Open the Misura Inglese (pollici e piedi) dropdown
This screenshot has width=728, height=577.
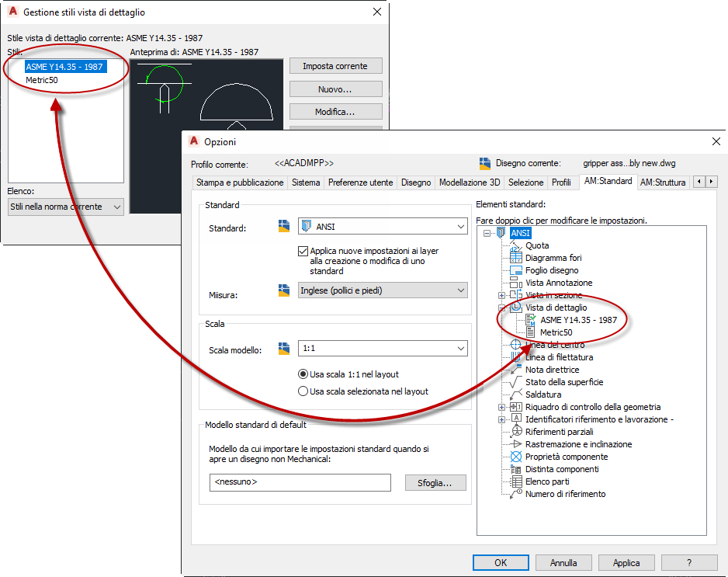coord(383,290)
